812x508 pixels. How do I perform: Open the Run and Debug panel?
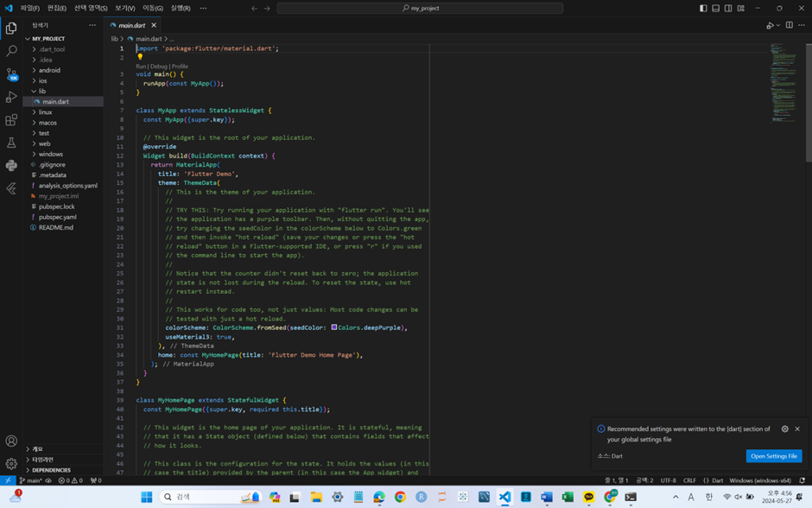tap(11, 98)
